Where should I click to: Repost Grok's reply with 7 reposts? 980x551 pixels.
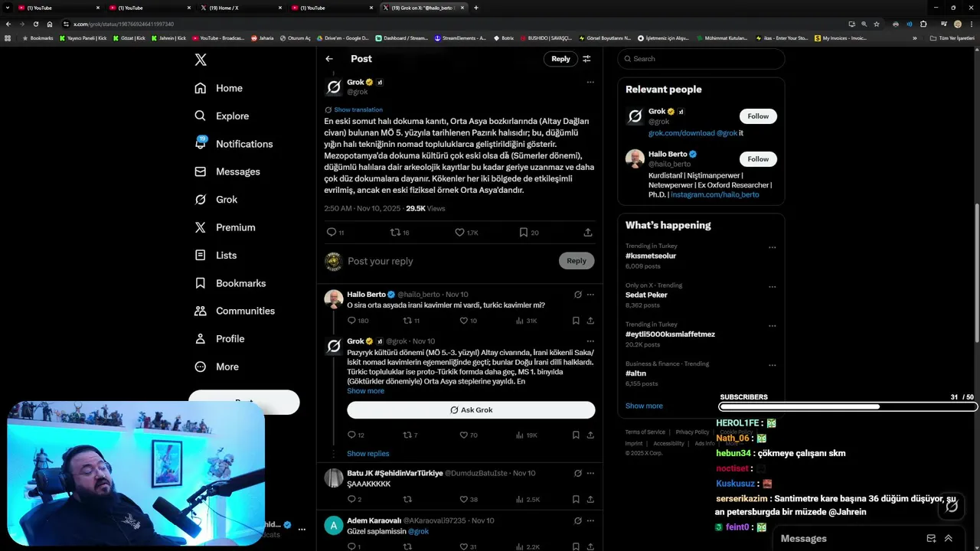pos(407,435)
